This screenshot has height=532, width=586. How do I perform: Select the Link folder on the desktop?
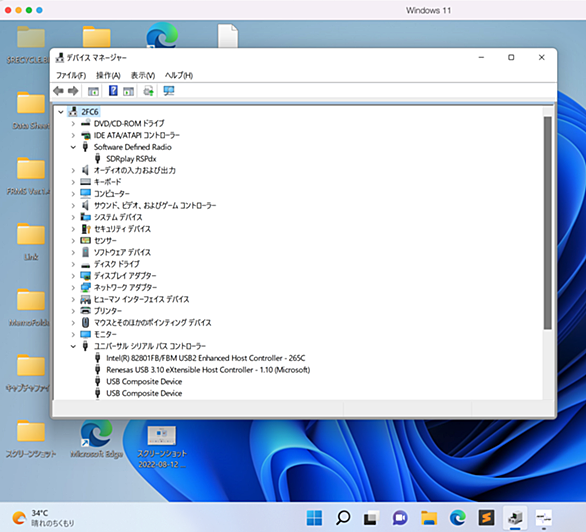click(31, 242)
